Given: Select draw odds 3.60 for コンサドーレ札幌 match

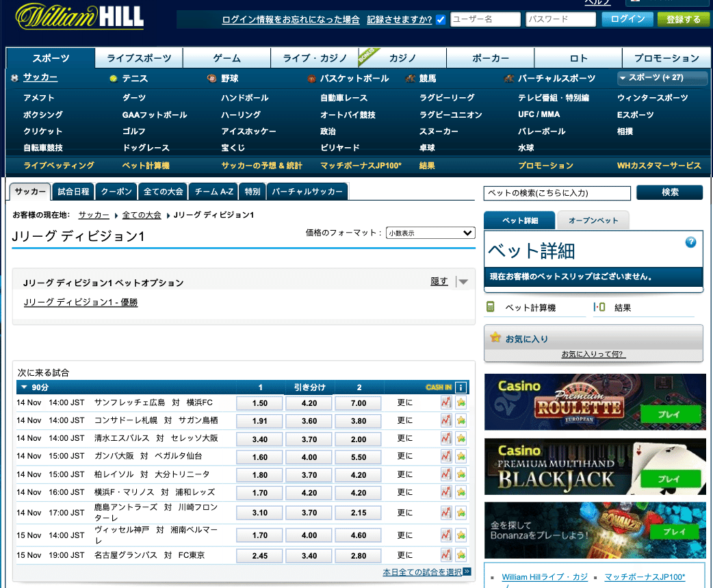Looking at the screenshot, I should 309,421.
